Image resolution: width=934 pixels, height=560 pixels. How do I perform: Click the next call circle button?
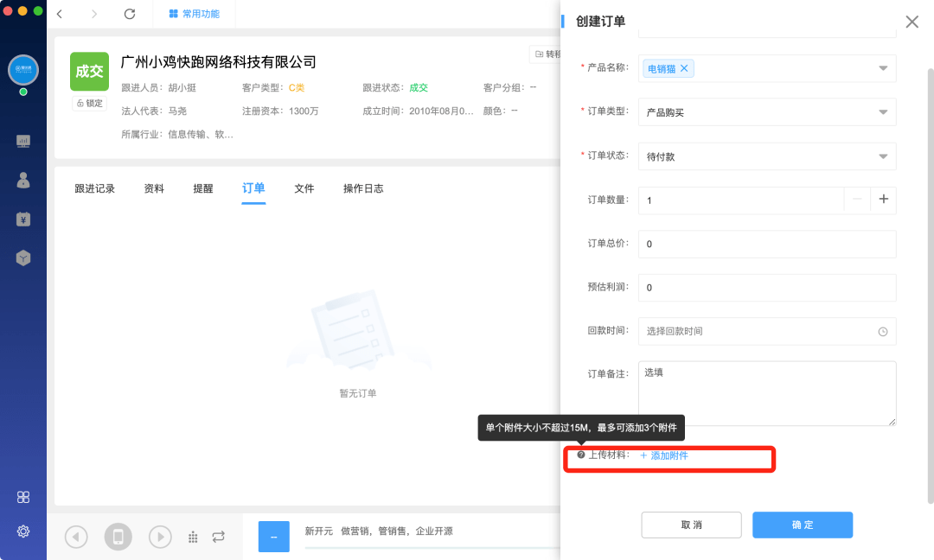160,537
